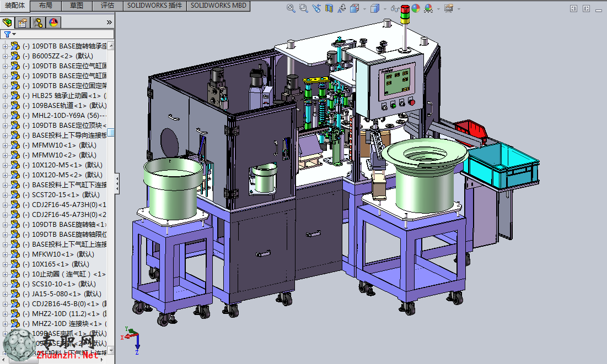Viewport: 607px width, 364px height.
Task: Activate the Section View tool
Action: tap(329, 8)
